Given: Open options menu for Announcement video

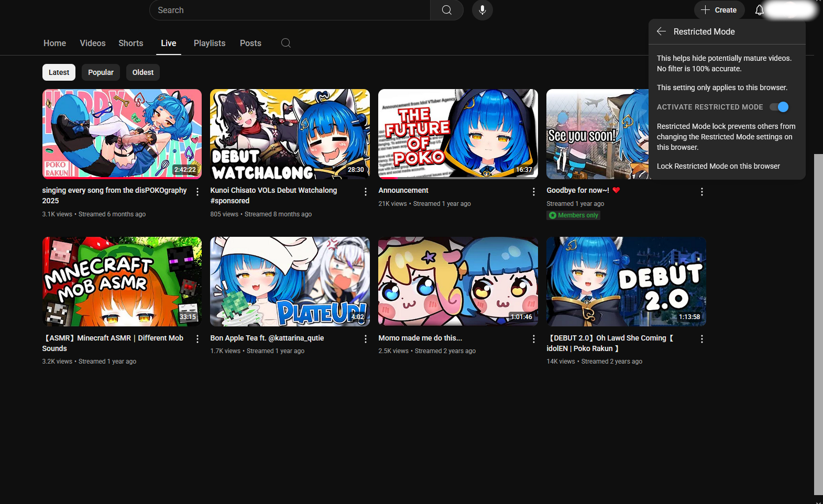Looking at the screenshot, I should [x=533, y=192].
